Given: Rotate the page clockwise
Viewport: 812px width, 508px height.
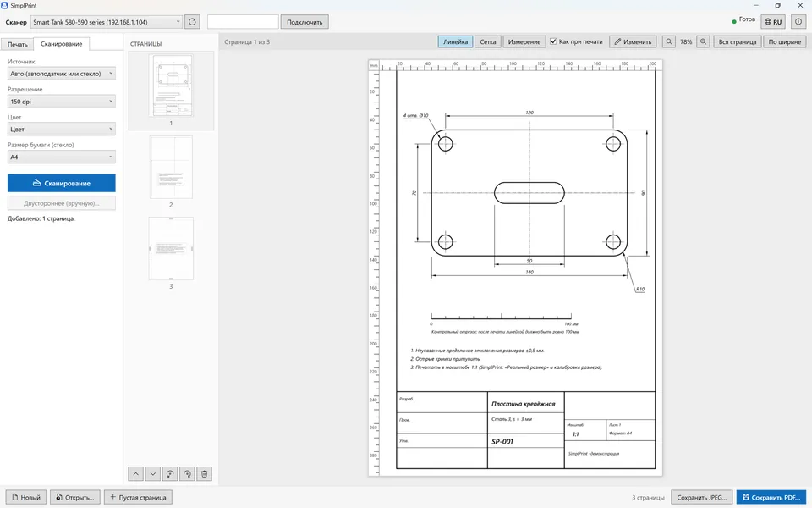Looking at the screenshot, I should 187,474.
